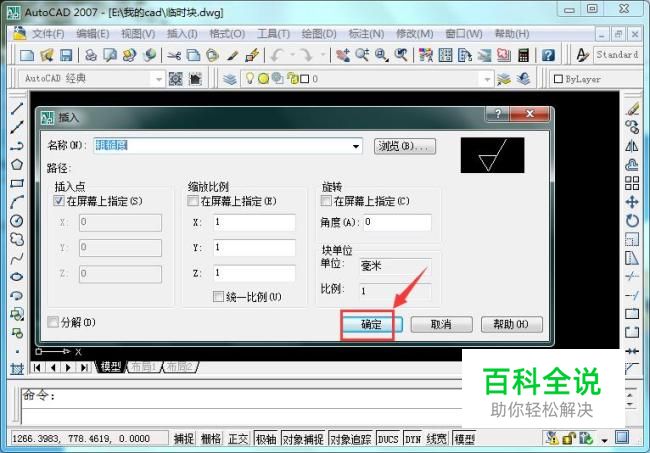Expand the block name dropdown list
This screenshot has height=453, width=650.
(x=356, y=146)
